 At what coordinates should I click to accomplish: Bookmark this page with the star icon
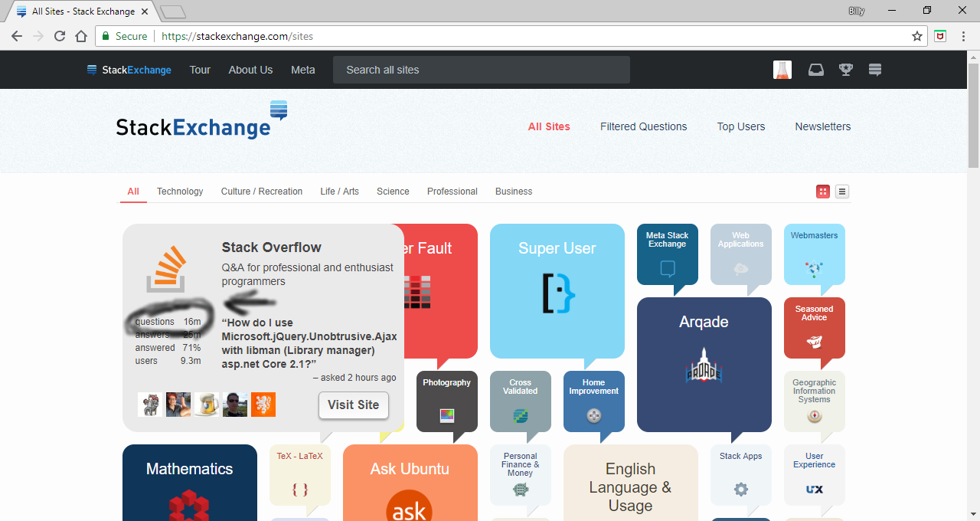[x=917, y=36]
